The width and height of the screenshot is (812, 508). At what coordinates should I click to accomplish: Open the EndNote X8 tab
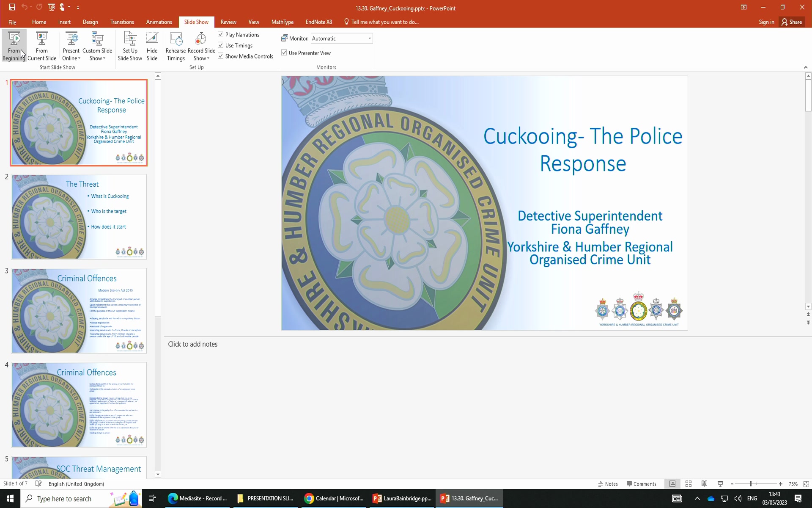(x=318, y=22)
